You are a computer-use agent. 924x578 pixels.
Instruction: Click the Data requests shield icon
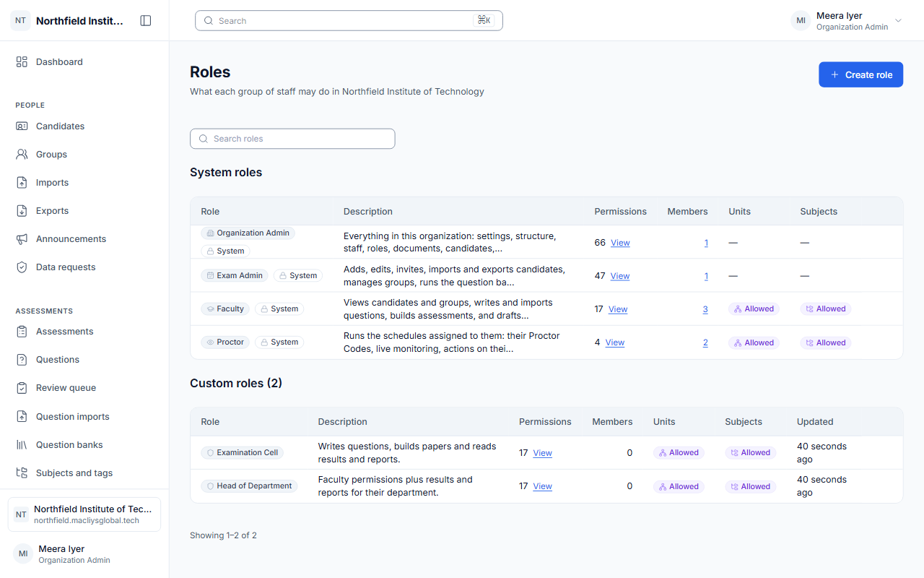pos(22,267)
